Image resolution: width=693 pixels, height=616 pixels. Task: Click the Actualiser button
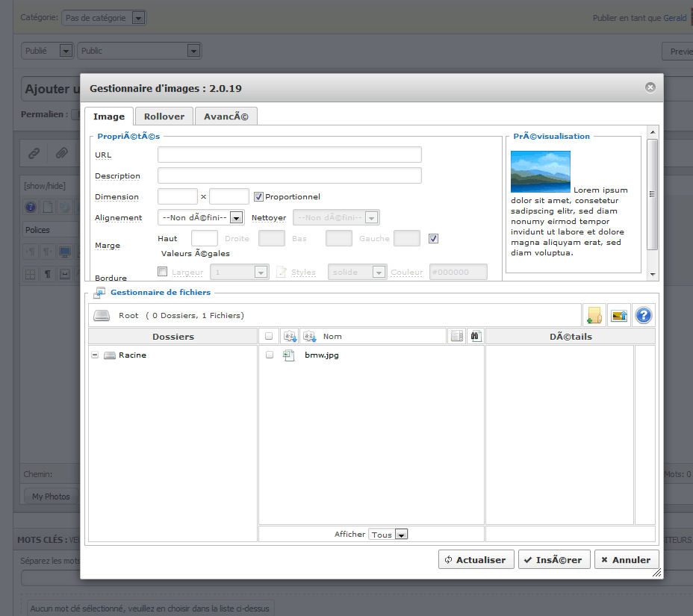click(475, 560)
